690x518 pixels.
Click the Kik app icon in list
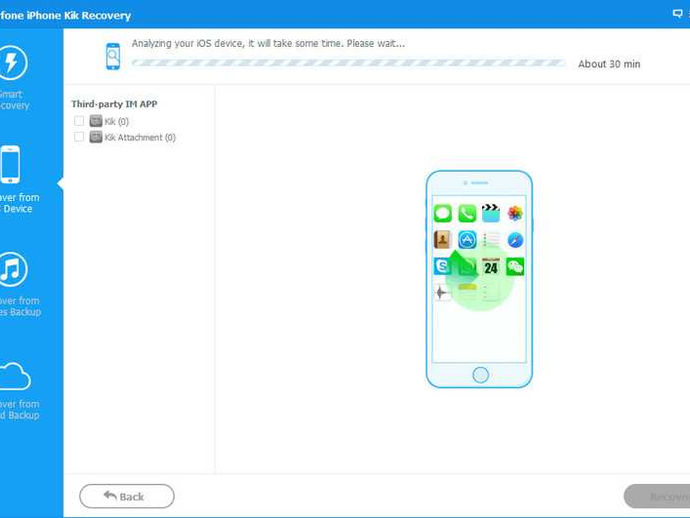coord(95,121)
